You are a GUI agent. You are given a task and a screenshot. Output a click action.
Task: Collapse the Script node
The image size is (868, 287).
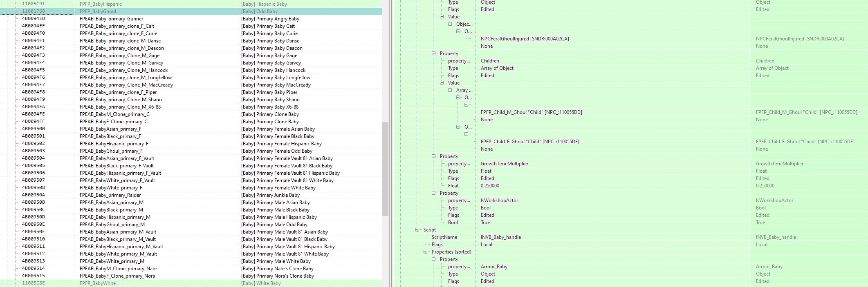pos(417,230)
